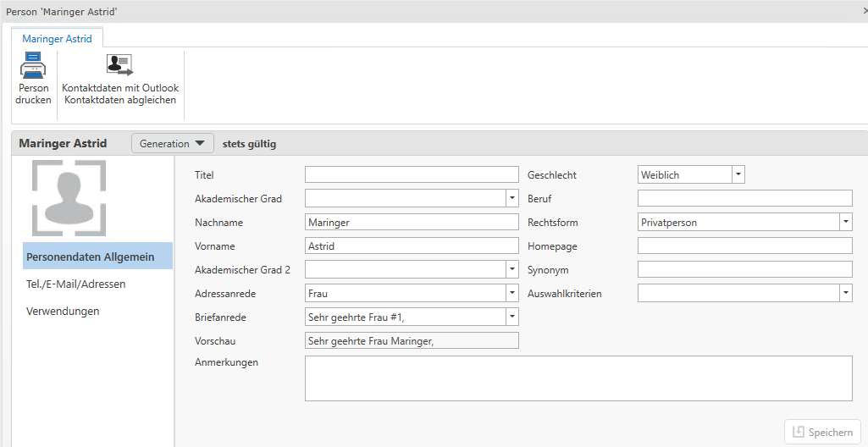Click the Outlook contact sync icon
Image resolution: width=868 pixels, height=447 pixels.
point(119,66)
